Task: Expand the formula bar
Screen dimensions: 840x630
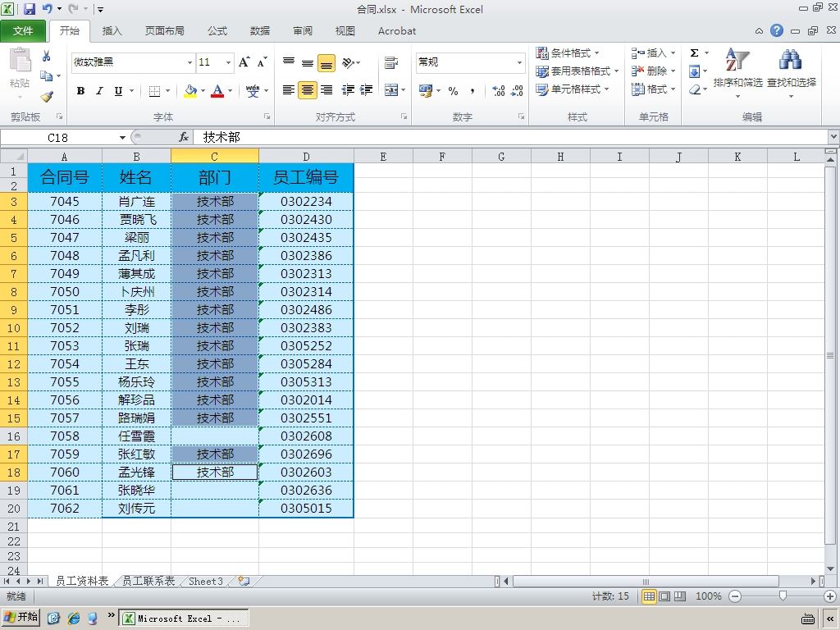Action: [x=833, y=137]
